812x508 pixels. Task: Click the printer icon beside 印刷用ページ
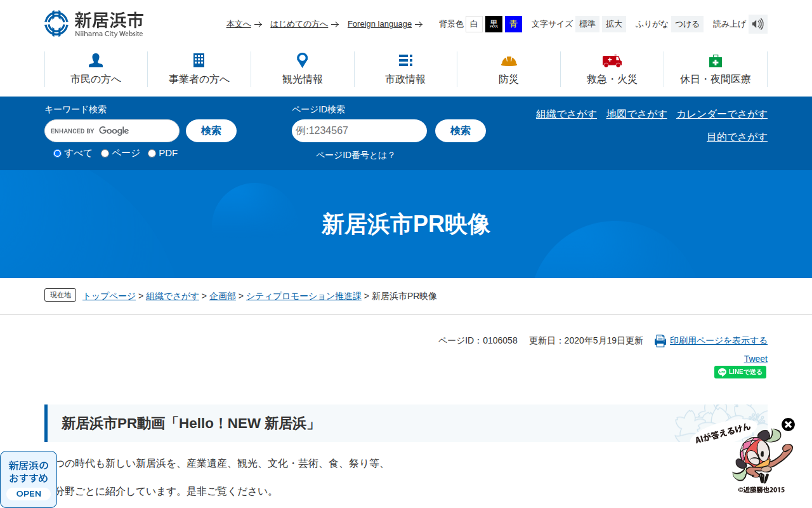[660, 341]
